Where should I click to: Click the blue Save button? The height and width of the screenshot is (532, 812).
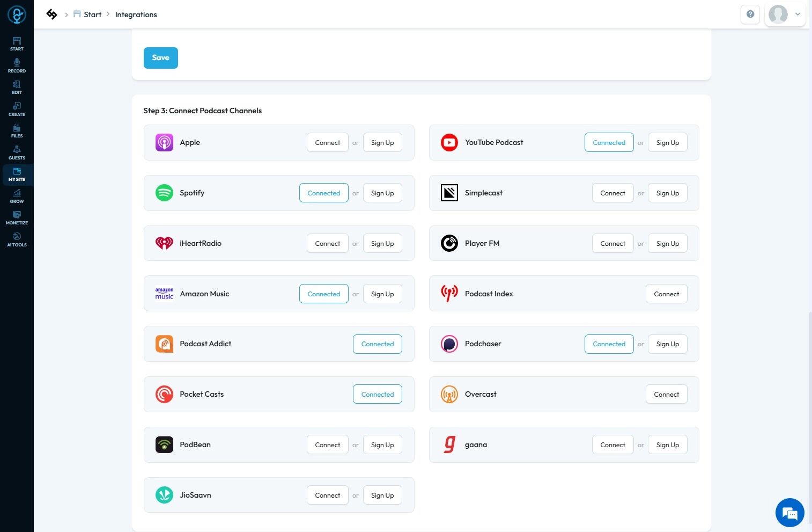(x=161, y=58)
